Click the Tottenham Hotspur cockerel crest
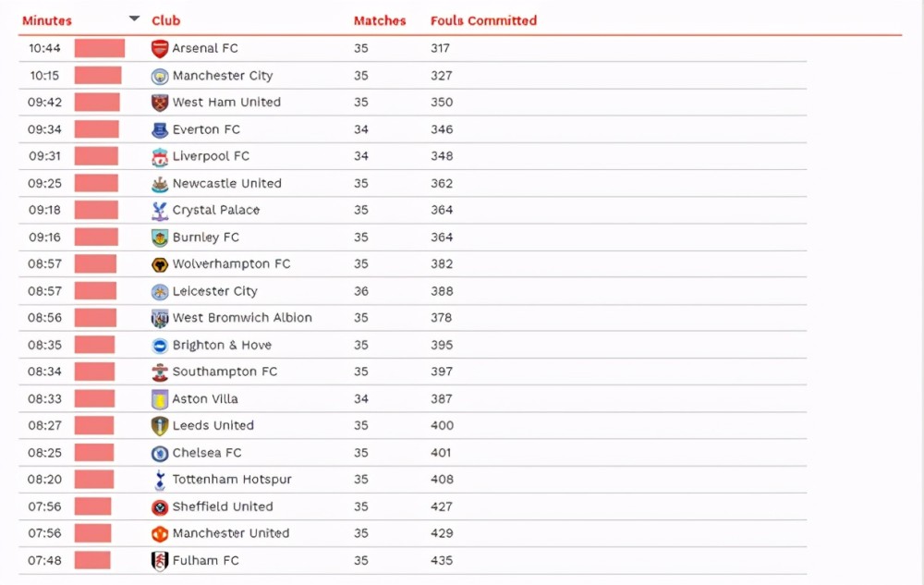This screenshot has width=924, height=585. click(x=160, y=481)
